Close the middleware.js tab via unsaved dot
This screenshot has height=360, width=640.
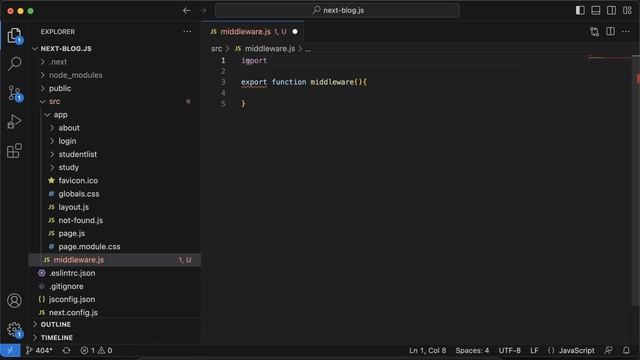pos(295,31)
